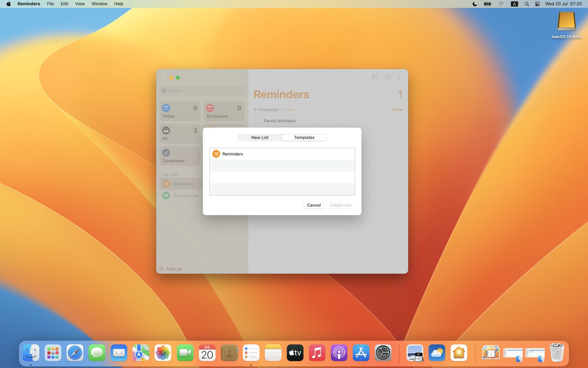This screenshot has height=368, width=588.
Task: Open Apple TV from the Dock
Action: coord(295,353)
